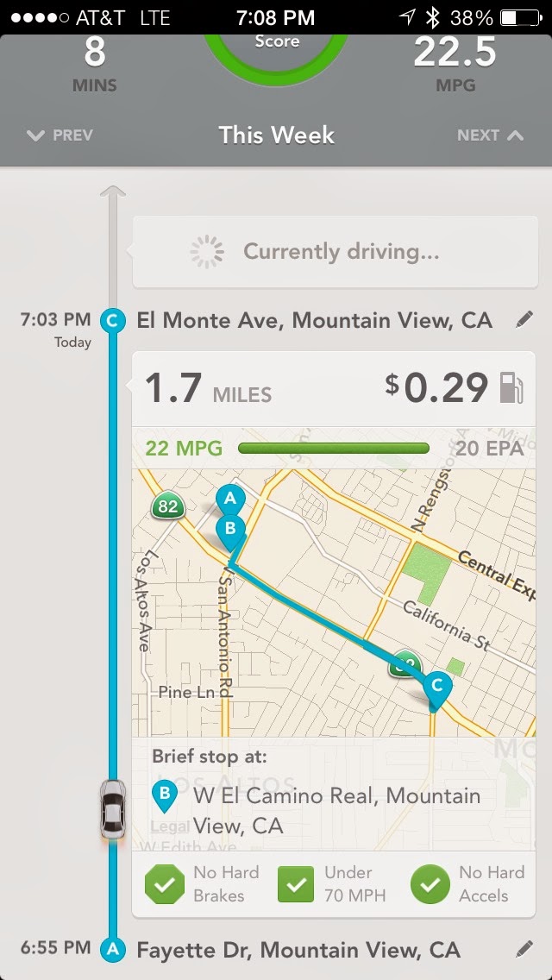
Task: Tap the No Hard Brakes checkmark badge
Action: 165,884
